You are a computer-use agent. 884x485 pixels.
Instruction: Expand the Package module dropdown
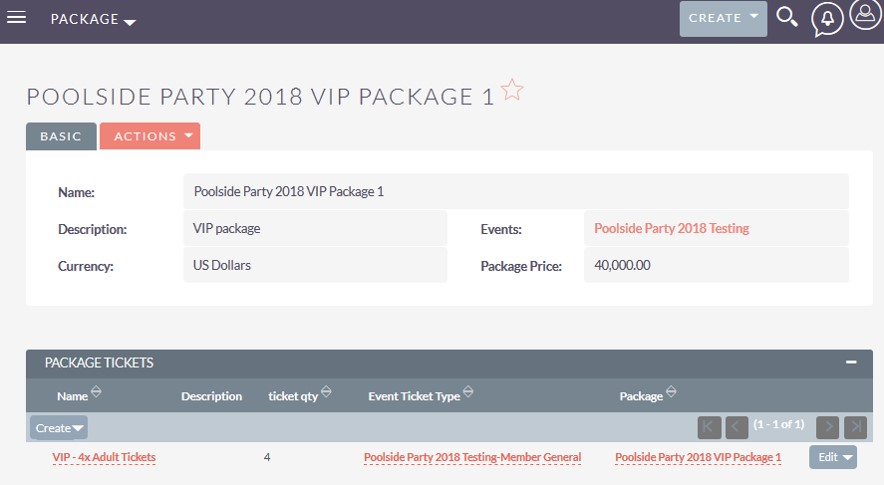click(x=93, y=19)
